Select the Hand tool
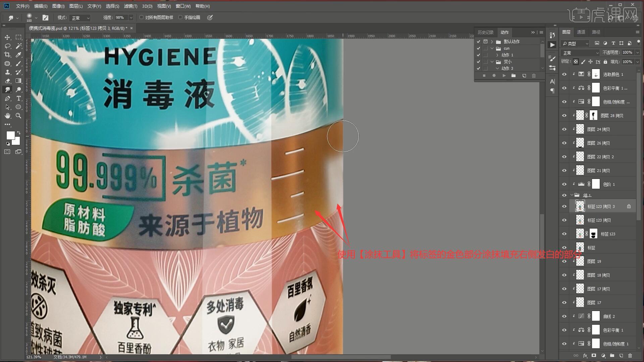This screenshot has width=644, height=362. tap(7, 116)
